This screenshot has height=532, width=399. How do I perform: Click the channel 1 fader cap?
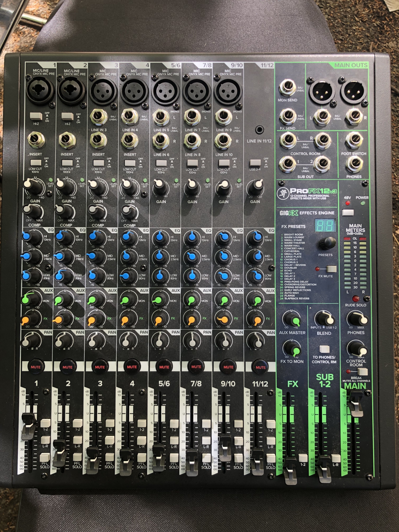tap(29, 426)
